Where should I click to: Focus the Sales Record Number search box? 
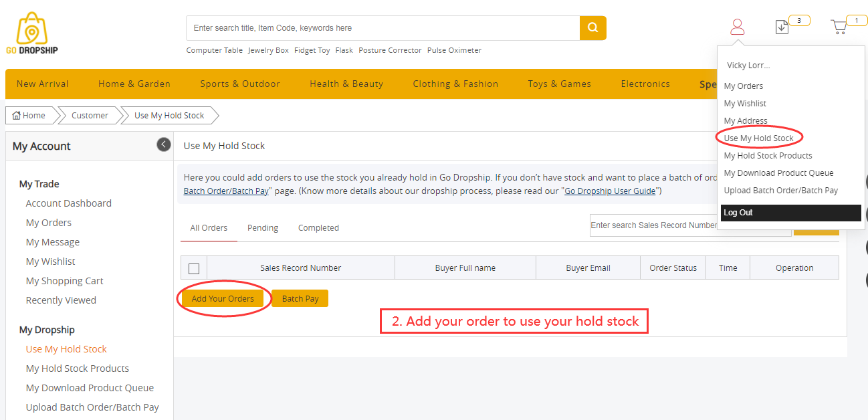pyautogui.click(x=653, y=225)
